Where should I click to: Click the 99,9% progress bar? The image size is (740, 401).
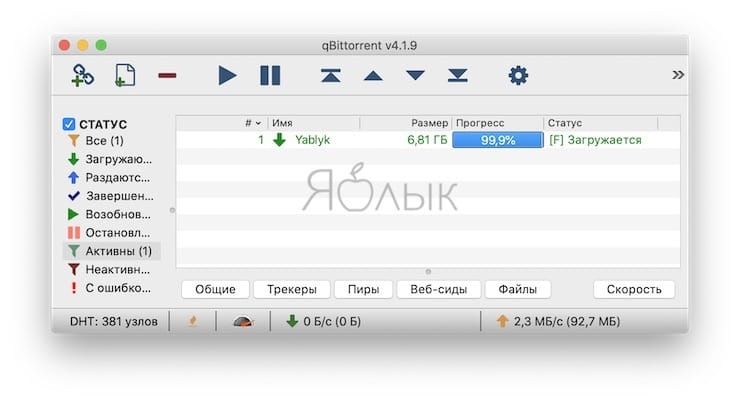pos(497,140)
